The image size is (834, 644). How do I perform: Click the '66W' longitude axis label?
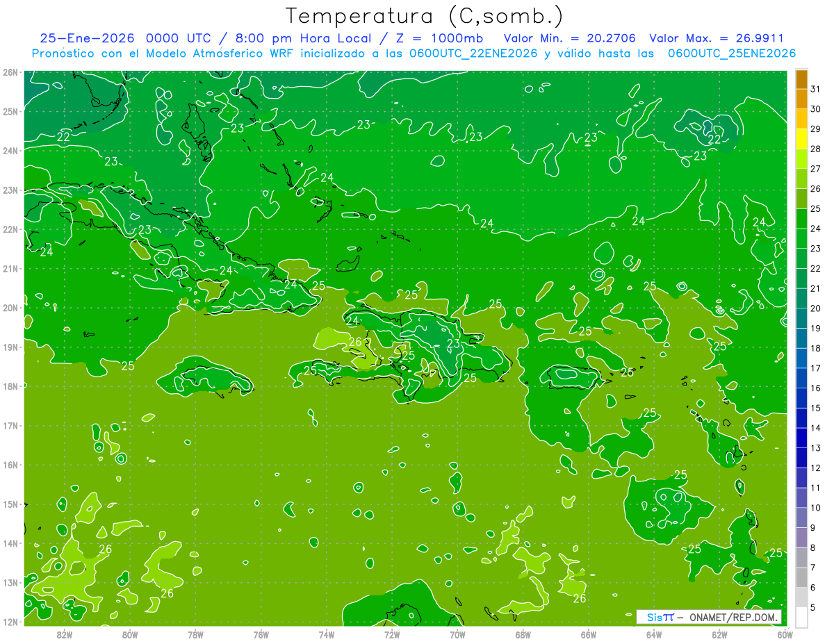[x=589, y=634]
